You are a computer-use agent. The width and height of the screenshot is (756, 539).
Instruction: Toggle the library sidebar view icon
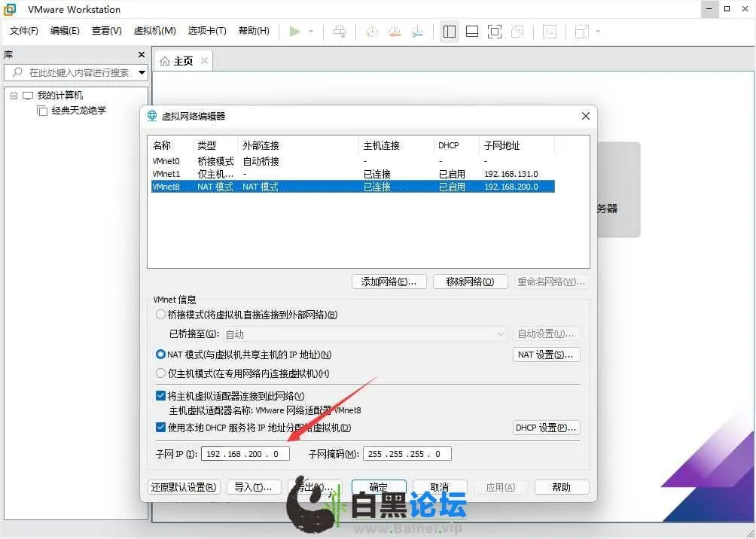pyautogui.click(x=450, y=32)
